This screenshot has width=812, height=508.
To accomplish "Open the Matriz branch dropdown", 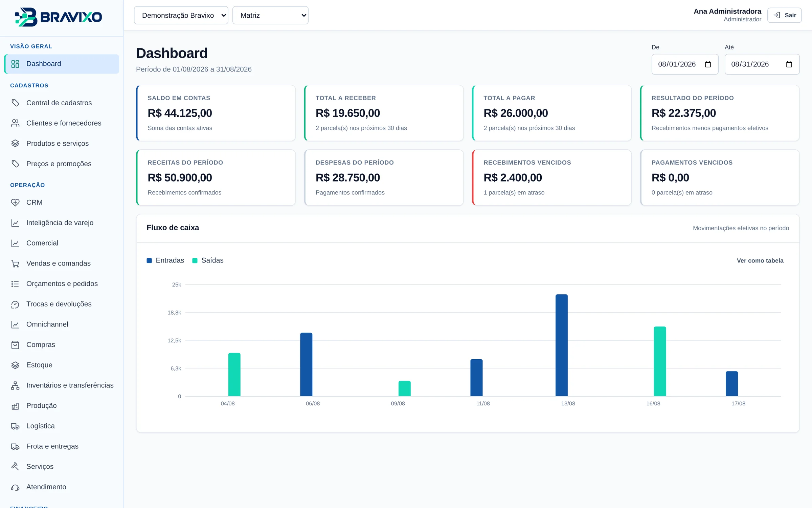I will point(270,15).
